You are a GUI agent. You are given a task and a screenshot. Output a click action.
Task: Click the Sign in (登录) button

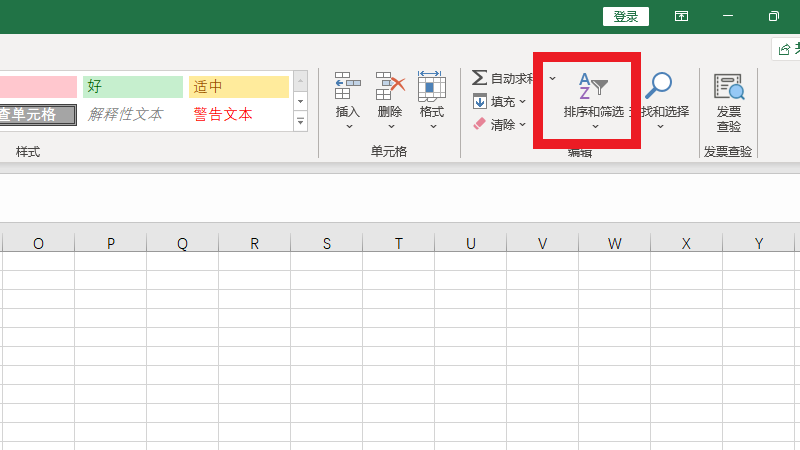coord(626,16)
